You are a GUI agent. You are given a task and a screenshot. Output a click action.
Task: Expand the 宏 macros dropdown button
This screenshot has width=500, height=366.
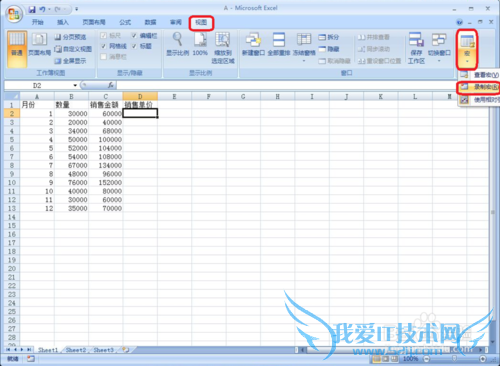pos(467,49)
